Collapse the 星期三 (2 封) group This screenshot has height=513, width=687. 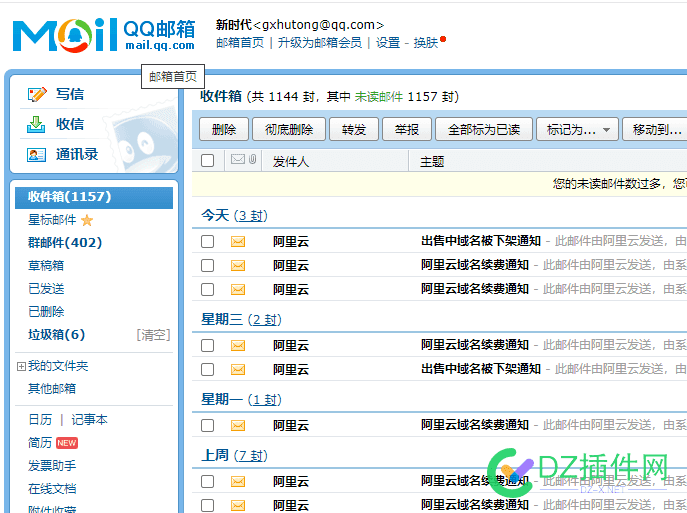241,319
